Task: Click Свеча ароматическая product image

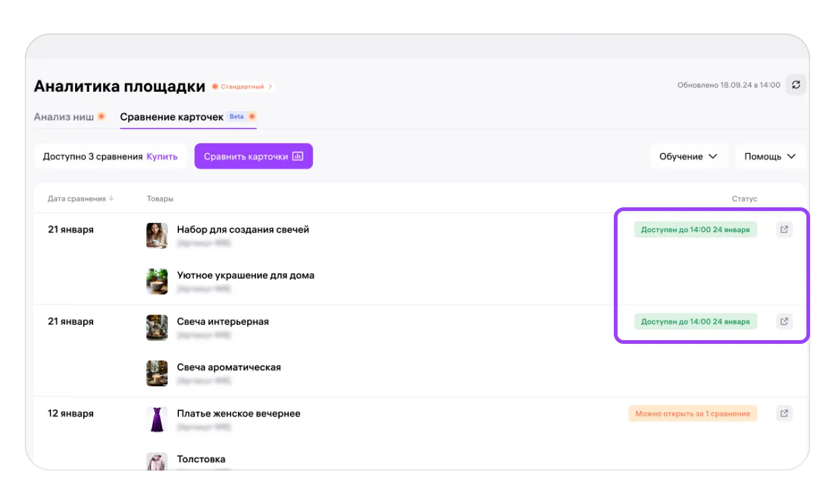Action: coord(157,373)
